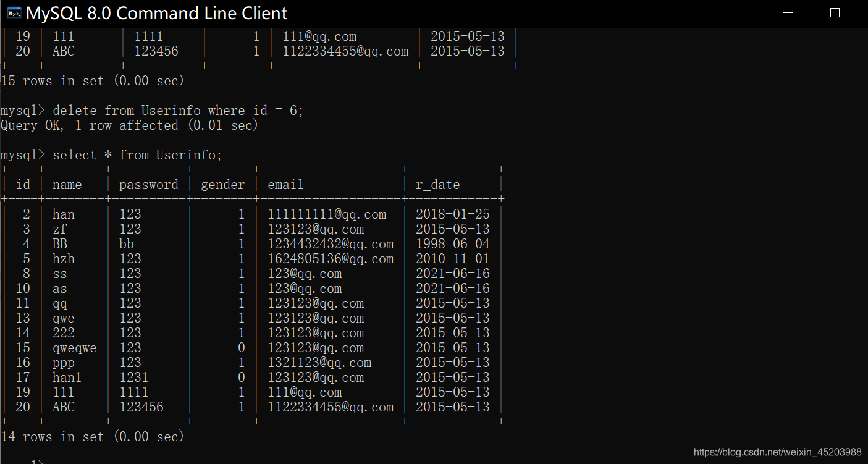Image resolution: width=868 pixels, height=464 pixels.
Task: Click the "r_date" column header
Action: pyautogui.click(x=438, y=185)
